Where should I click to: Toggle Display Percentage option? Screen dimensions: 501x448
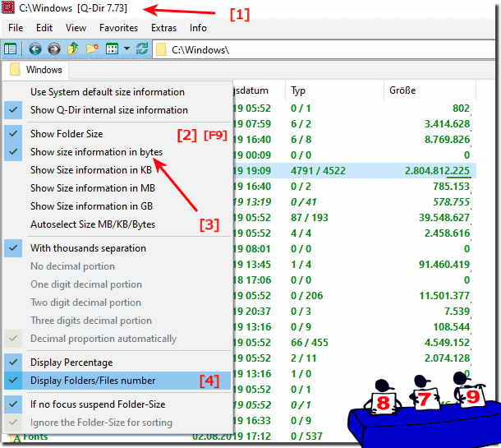117,363
